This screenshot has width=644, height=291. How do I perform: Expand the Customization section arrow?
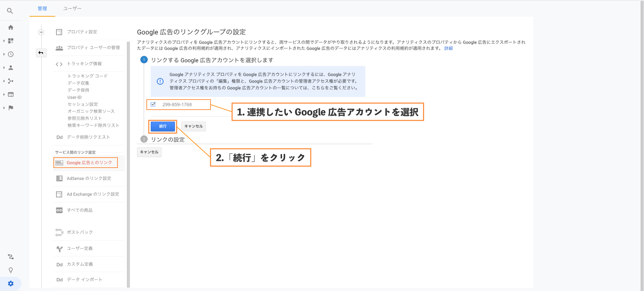[x=4, y=41]
